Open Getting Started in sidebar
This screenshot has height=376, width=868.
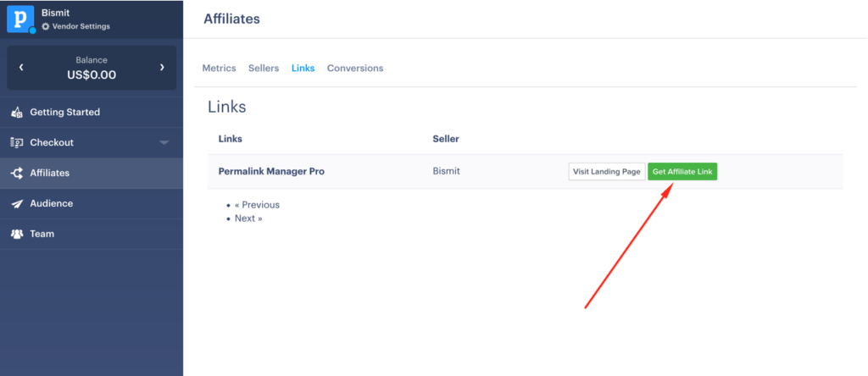[x=92, y=113]
